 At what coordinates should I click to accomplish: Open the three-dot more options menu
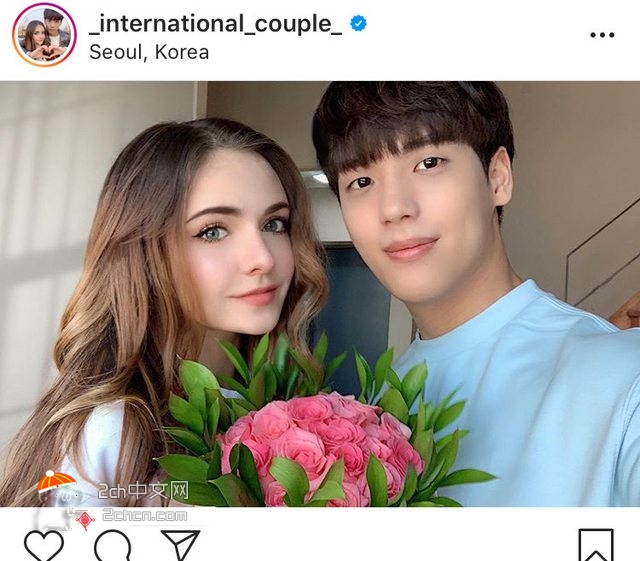[x=602, y=35]
